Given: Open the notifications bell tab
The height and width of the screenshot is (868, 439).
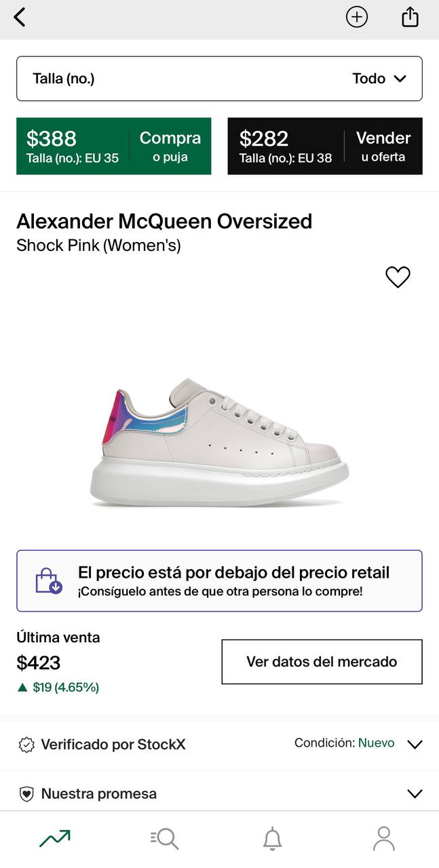Looking at the screenshot, I should 273,839.
